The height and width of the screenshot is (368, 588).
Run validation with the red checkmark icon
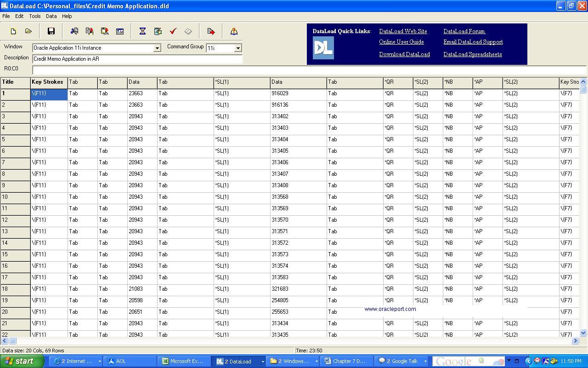pos(173,31)
